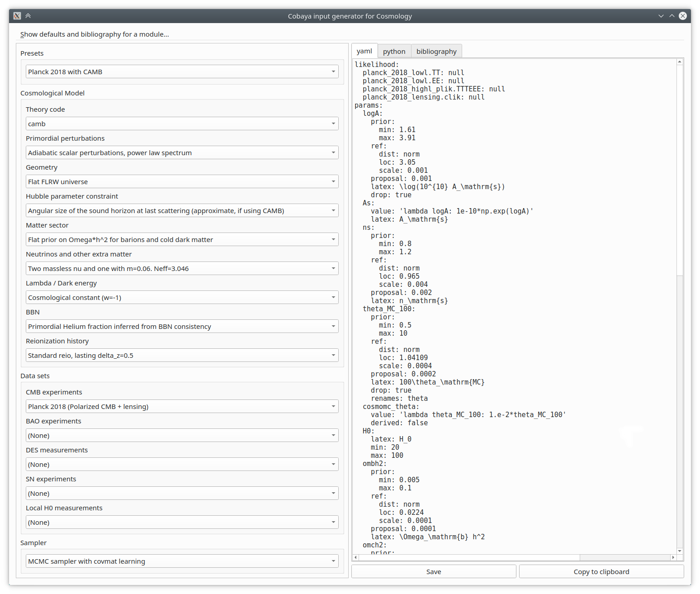Click the 'derived: false' line
Screen dimensions: 700x594
pos(399,423)
